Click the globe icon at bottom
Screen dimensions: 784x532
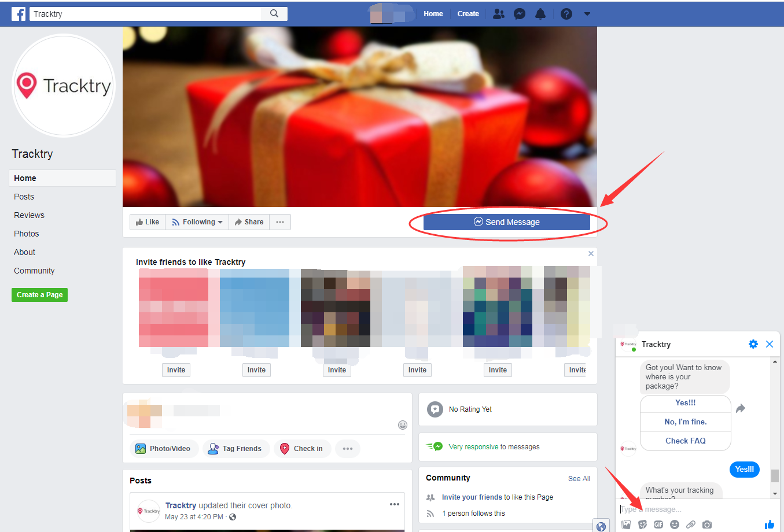click(x=601, y=526)
